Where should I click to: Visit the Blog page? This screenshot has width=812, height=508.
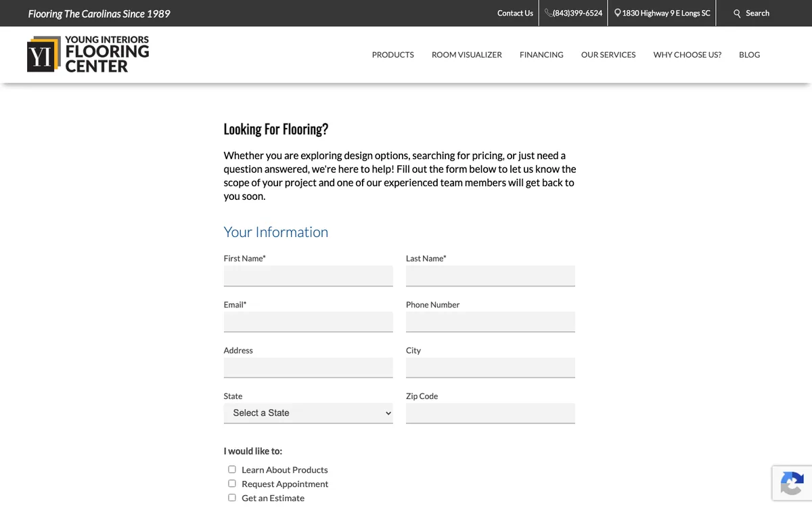click(x=750, y=55)
